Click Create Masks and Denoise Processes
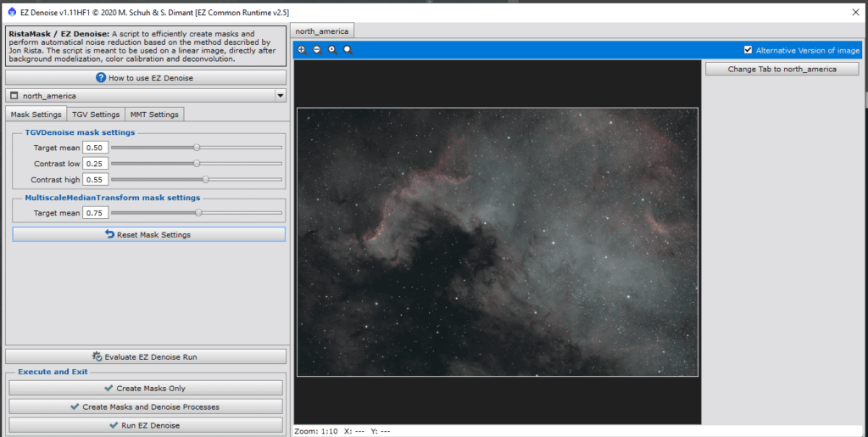Screen dimensions: 868x437 146,406
